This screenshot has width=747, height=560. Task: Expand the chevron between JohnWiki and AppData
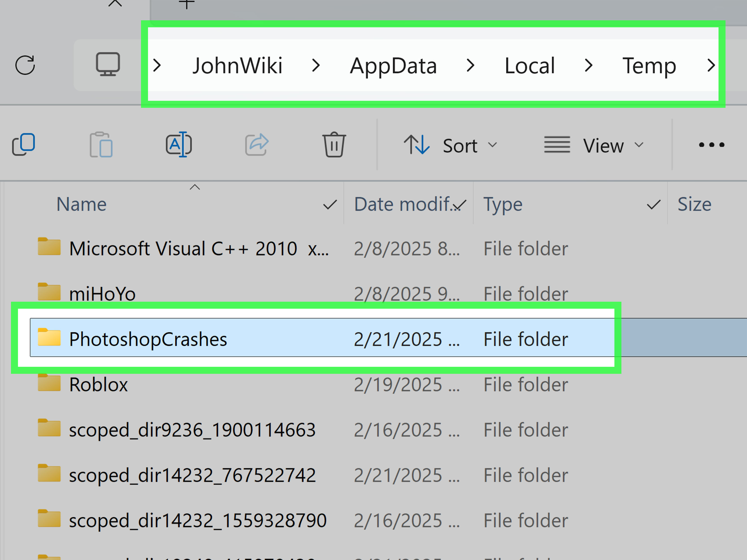point(316,66)
